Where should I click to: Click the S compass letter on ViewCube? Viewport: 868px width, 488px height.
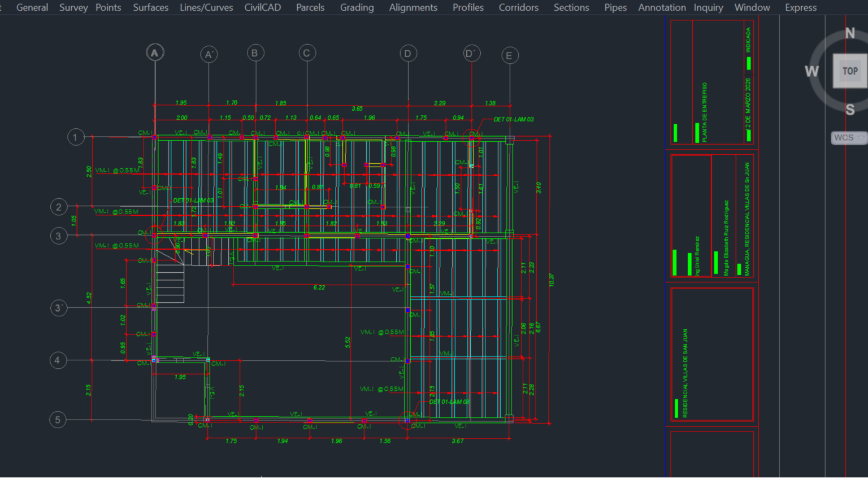pos(850,110)
